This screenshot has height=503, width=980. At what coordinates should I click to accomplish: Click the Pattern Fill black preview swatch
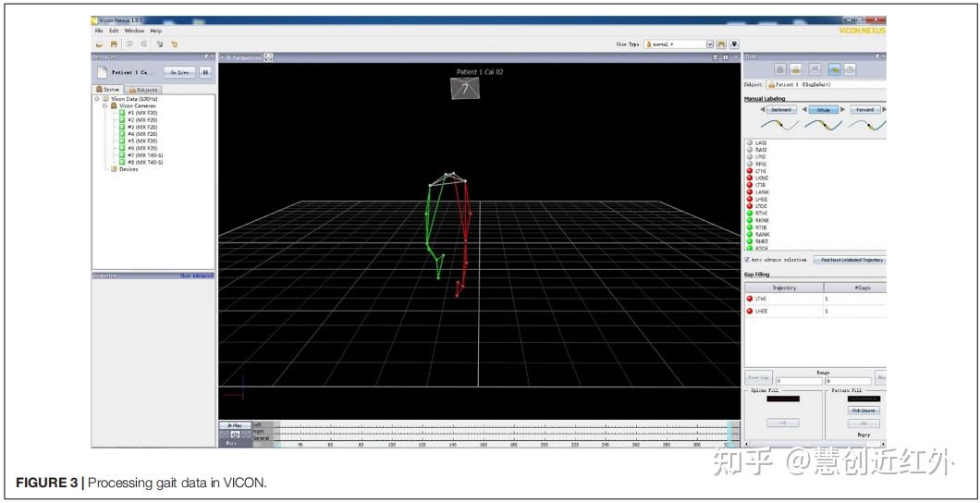point(864,399)
